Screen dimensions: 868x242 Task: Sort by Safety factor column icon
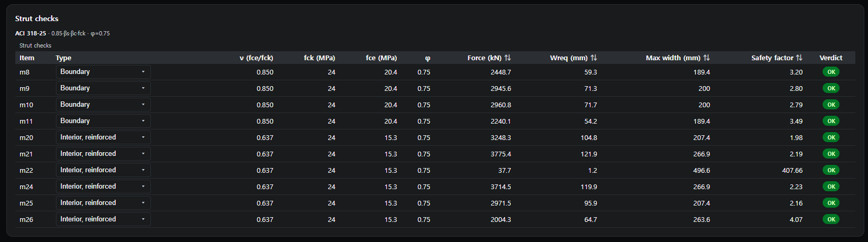(799, 58)
